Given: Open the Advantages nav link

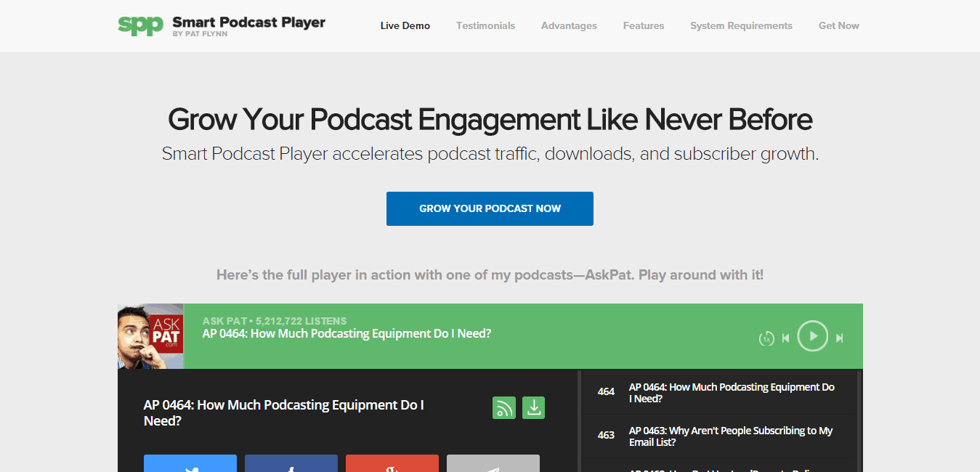Looking at the screenshot, I should pos(569,25).
